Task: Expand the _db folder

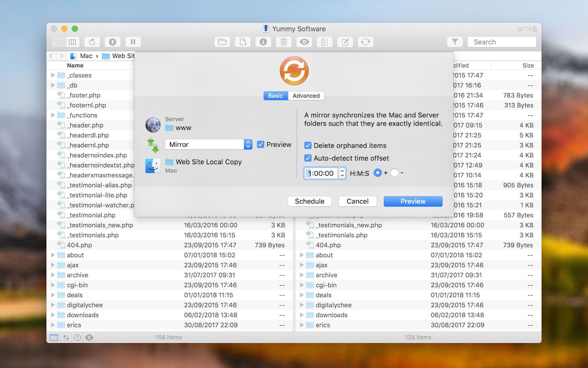Action: point(53,85)
